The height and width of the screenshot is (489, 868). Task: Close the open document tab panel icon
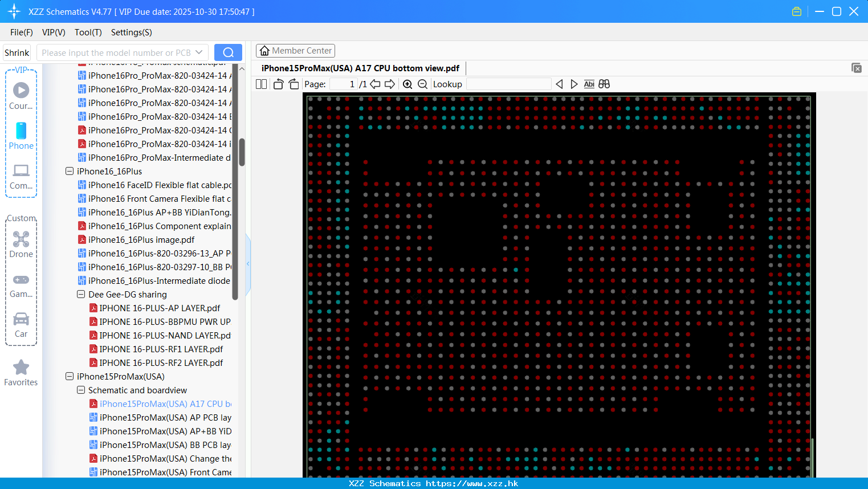coord(857,68)
